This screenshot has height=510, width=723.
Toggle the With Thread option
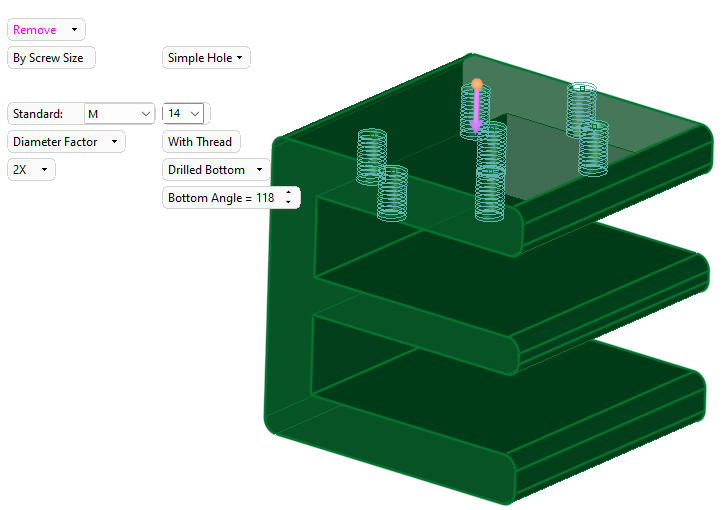pos(200,142)
